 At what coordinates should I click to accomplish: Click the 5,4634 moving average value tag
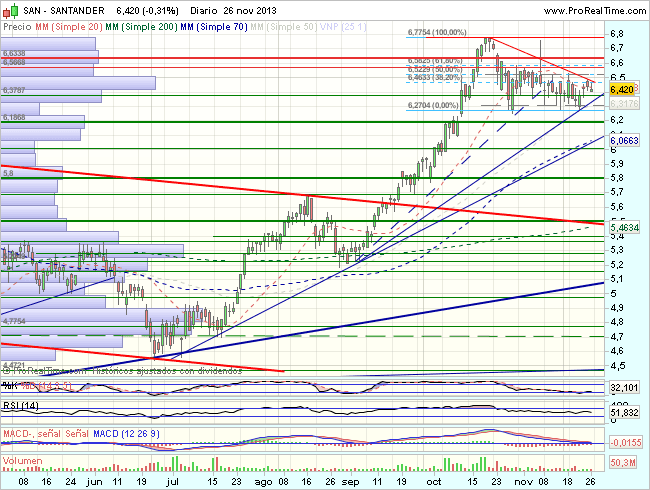pos(624,227)
